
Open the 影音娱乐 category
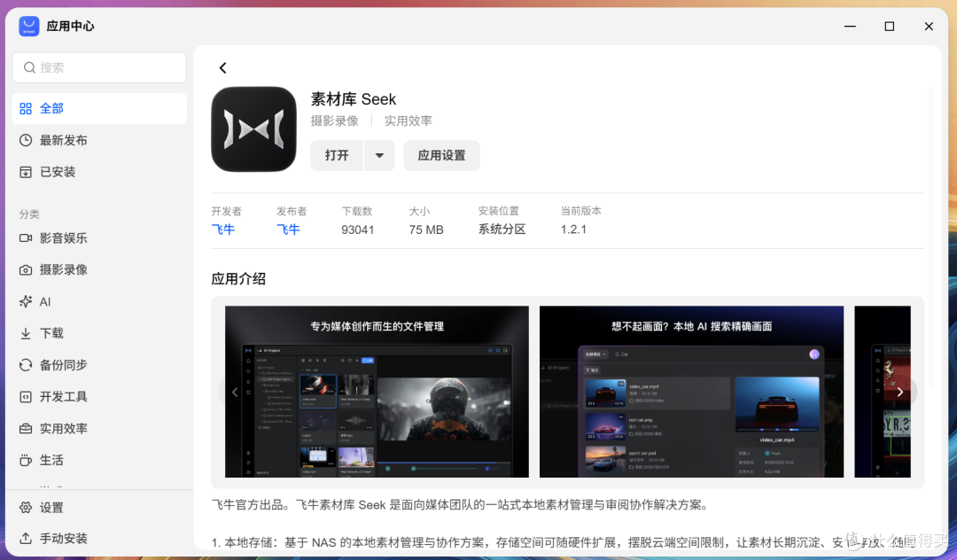[99, 237]
